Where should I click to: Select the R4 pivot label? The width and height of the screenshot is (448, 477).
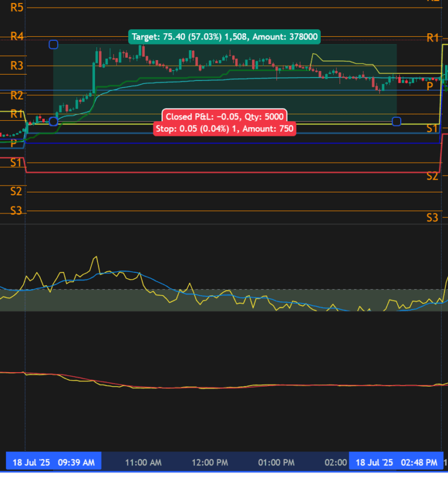(17, 37)
